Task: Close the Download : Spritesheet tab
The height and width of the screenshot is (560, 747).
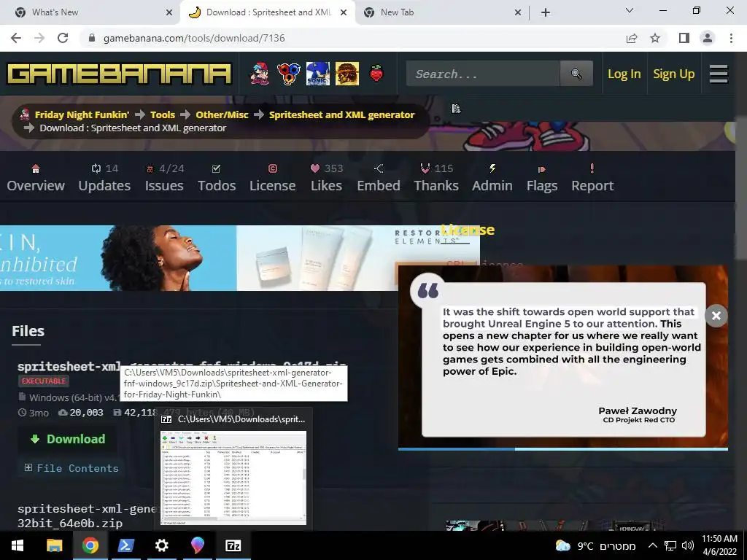Action: click(344, 12)
